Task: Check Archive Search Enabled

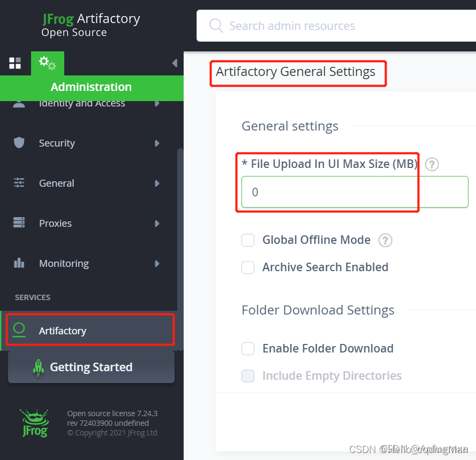Action: [248, 267]
